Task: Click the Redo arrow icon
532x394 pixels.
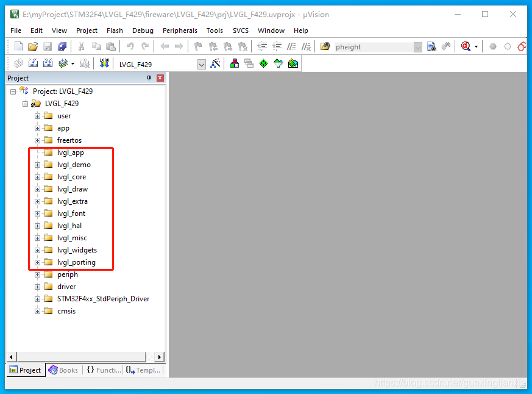Action: pyautogui.click(x=145, y=46)
